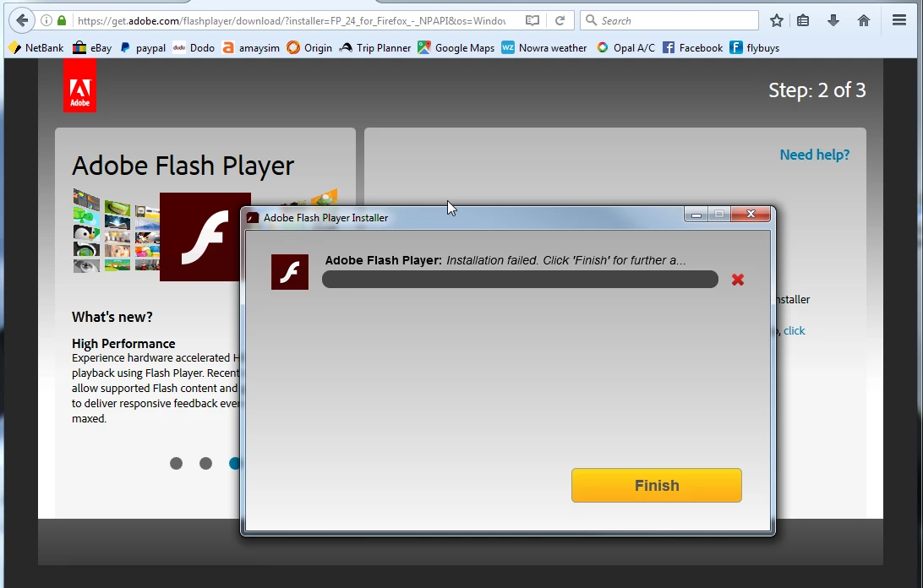The width and height of the screenshot is (923, 588).
Task: Bookmark this page with the star icon
Action: coord(777,20)
